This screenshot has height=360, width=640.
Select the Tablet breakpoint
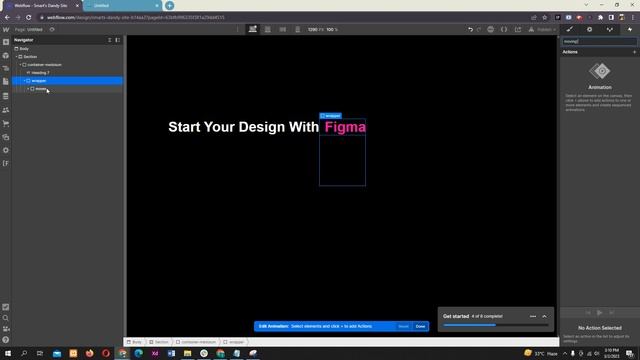[268, 29]
